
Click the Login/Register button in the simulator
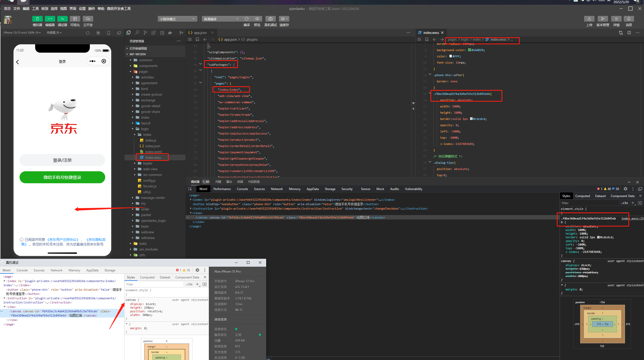[x=62, y=160]
